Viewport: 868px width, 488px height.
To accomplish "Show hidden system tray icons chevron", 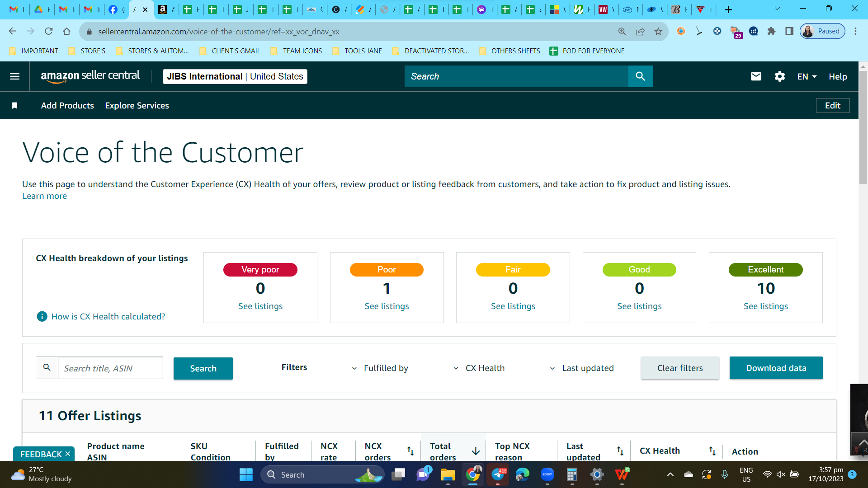I will (x=670, y=474).
